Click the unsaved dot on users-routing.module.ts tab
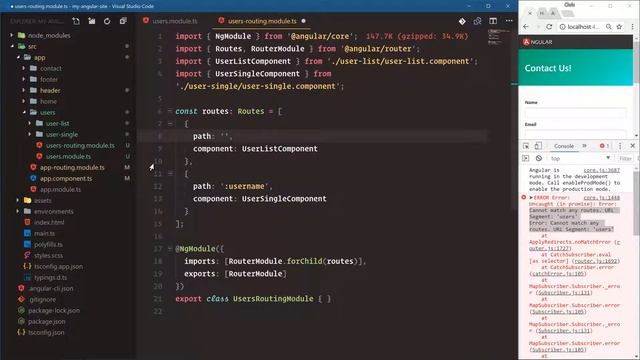The height and width of the screenshot is (360, 640). point(303,21)
